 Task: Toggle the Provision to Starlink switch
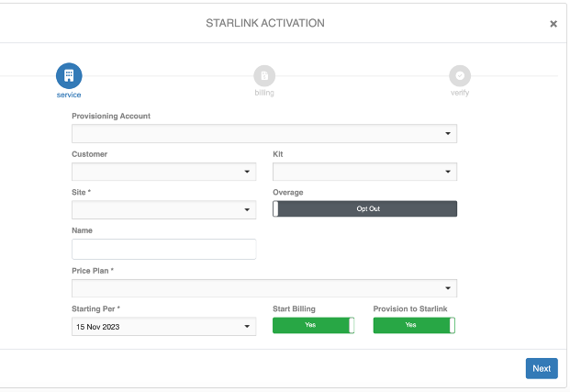(x=414, y=325)
